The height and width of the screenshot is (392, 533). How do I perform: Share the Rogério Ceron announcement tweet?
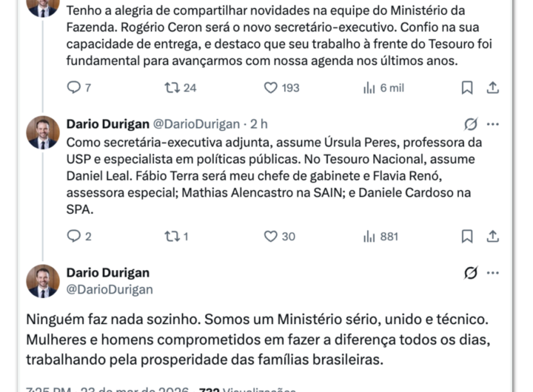point(492,87)
